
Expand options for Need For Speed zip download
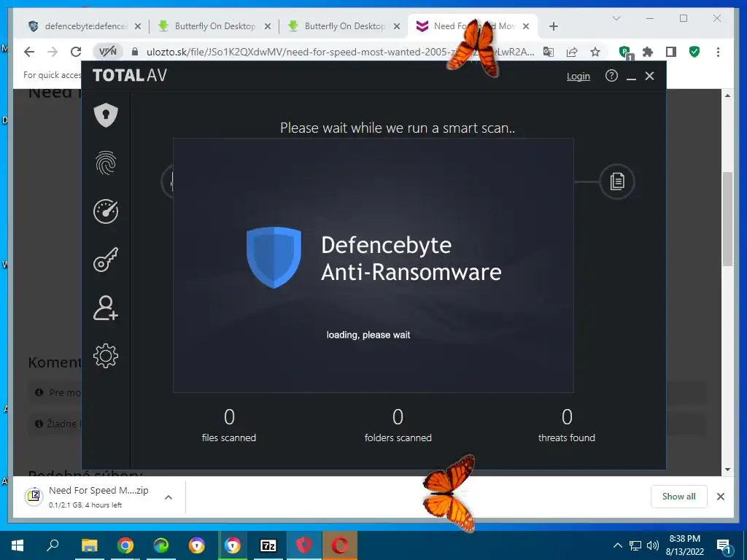point(169,497)
